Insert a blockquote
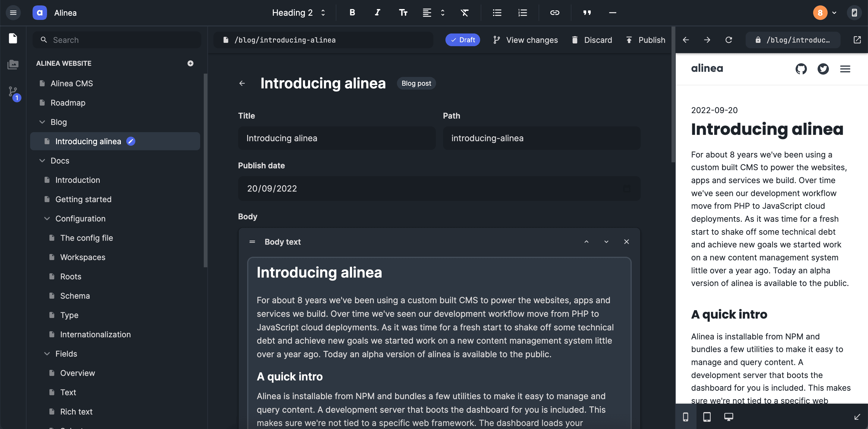Viewport: 868px width, 429px height. (587, 13)
